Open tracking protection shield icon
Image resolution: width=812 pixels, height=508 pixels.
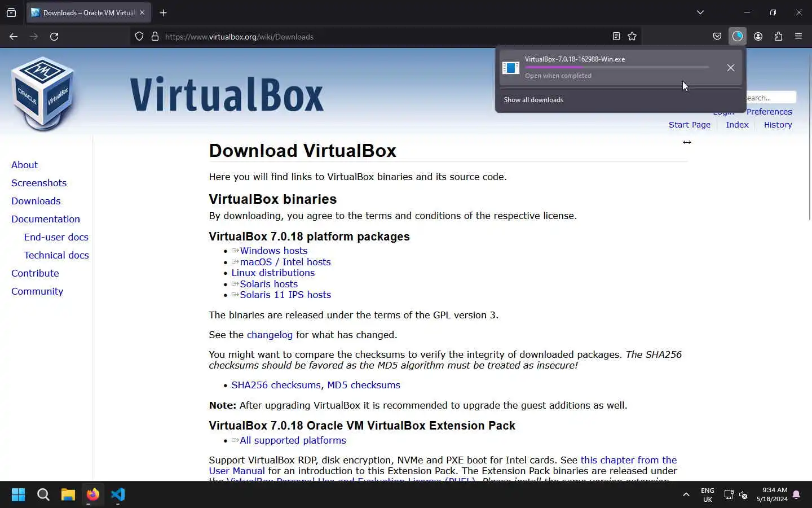pos(139,37)
